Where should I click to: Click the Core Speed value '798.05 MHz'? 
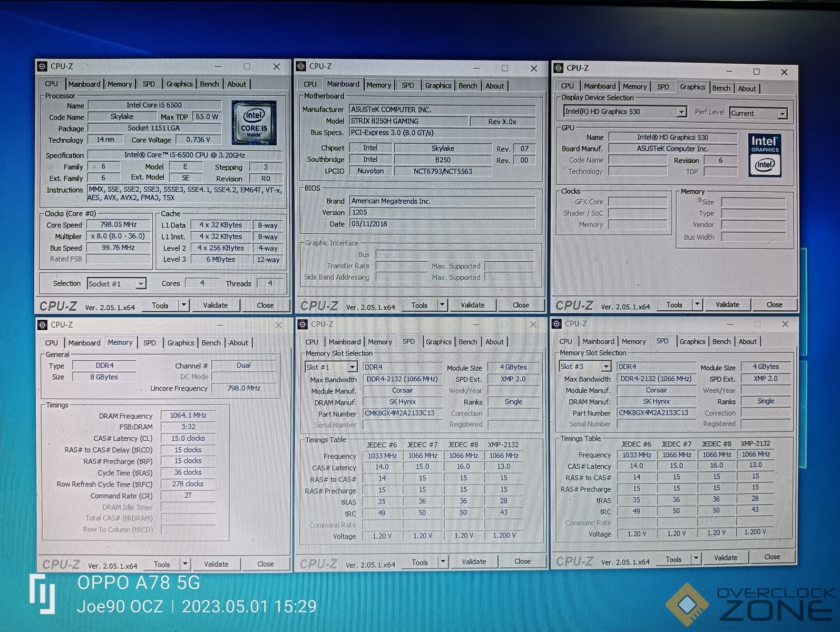click(x=119, y=225)
